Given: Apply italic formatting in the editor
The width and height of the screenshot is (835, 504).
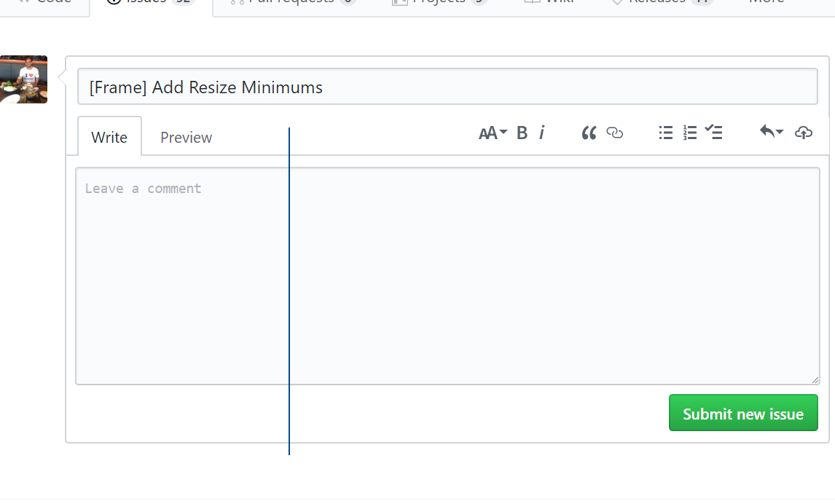Looking at the screenshot, I should pos(542,133).
